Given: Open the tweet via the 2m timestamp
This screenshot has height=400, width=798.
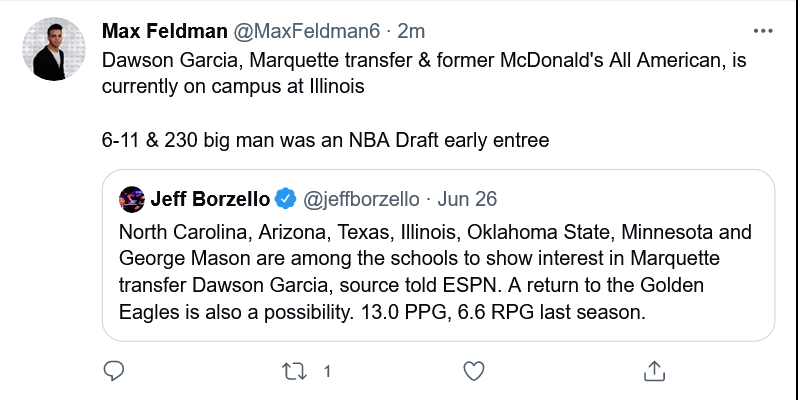Looking at the screenshot, I should point(386,31).
